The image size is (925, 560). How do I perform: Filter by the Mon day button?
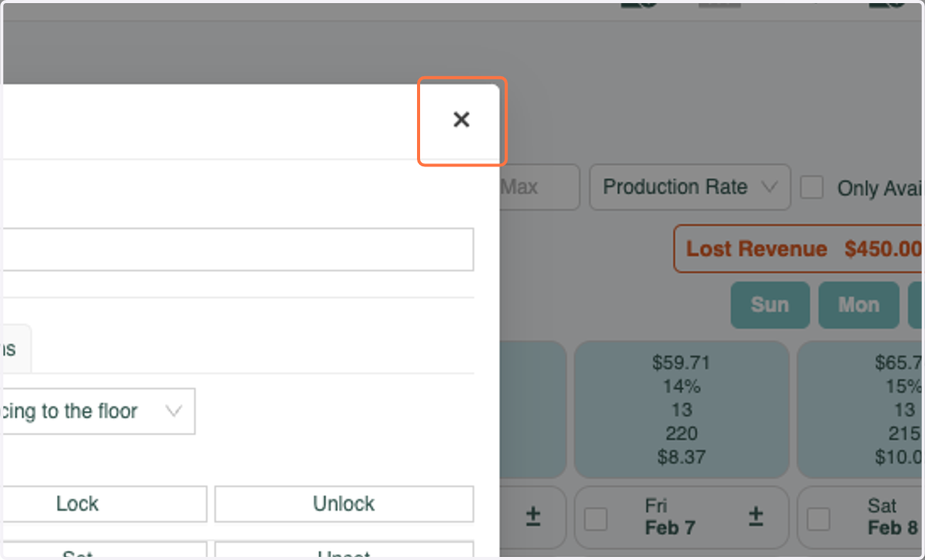click(859, 305)
